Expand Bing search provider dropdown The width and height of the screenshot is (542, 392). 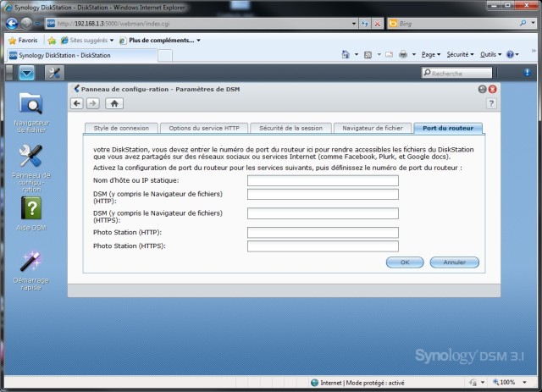pos(534,23)
